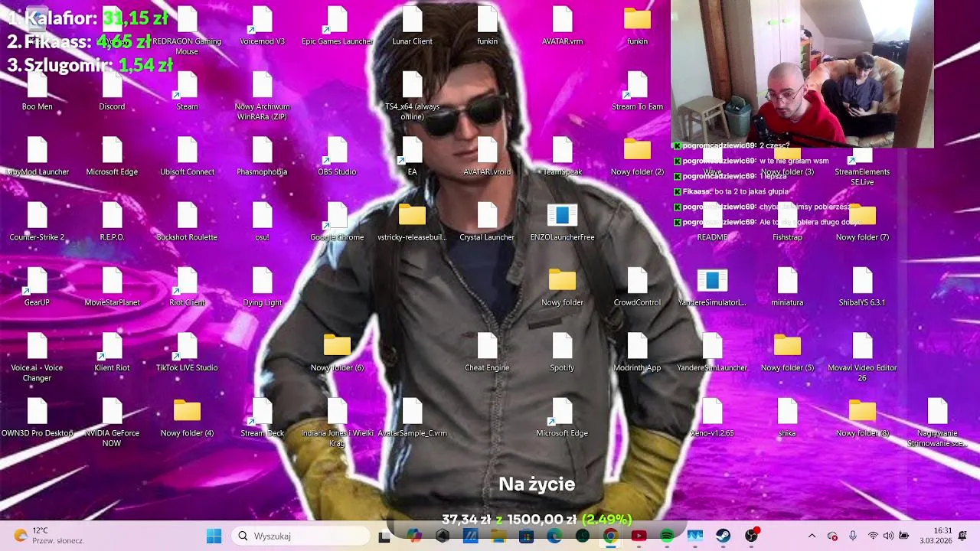
Task: Select the Fishstrap desktop icon
Action: (787, 221)
